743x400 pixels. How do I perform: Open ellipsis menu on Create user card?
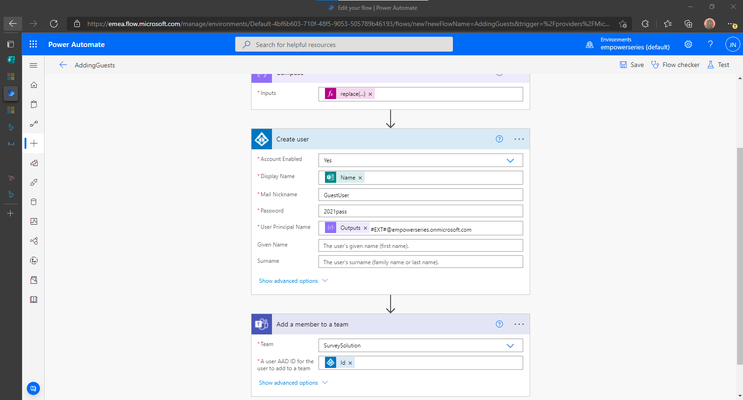519,139
